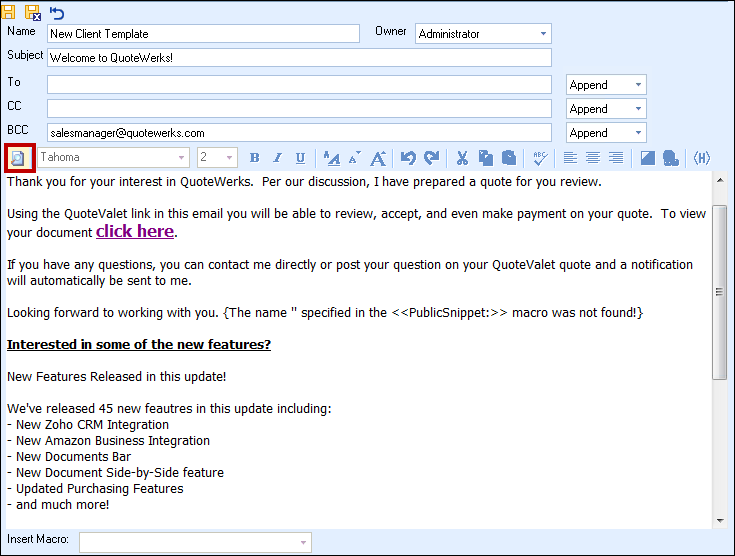Follow the 'click here' hyperlink
The width and height of the screenshot is (735, 556).
coord(134,232)
